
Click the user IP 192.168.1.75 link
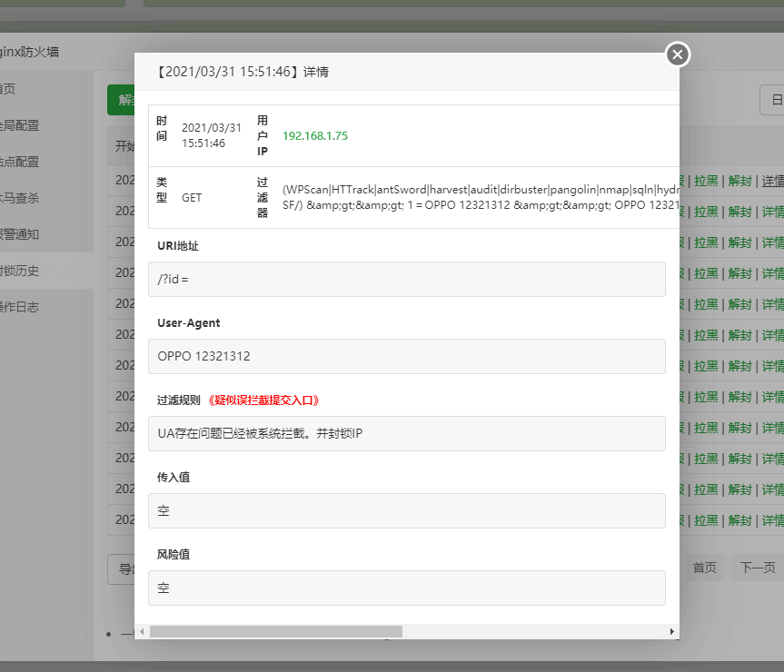point(315,136)
